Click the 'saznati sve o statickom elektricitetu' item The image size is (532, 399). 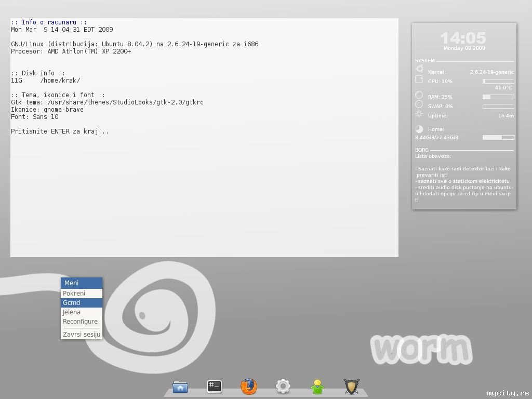click(x=462, y=181)
